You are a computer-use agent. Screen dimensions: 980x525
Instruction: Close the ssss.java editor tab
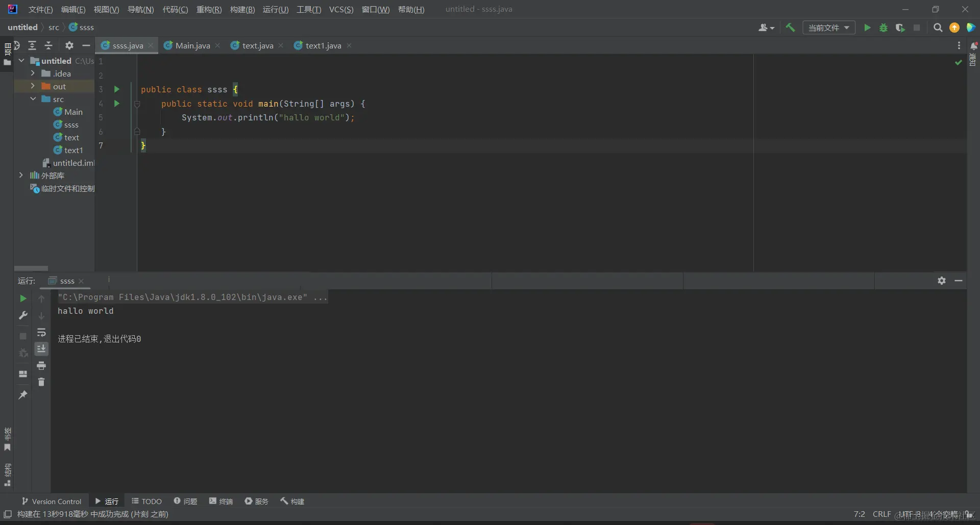[151, 45]
